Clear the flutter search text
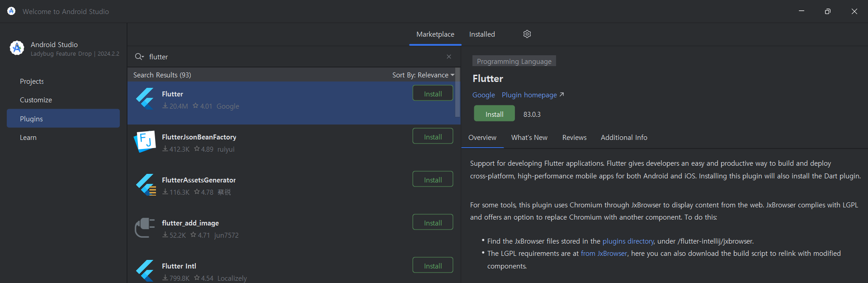This screenshot has height=283, width=868. pos(449,57)
